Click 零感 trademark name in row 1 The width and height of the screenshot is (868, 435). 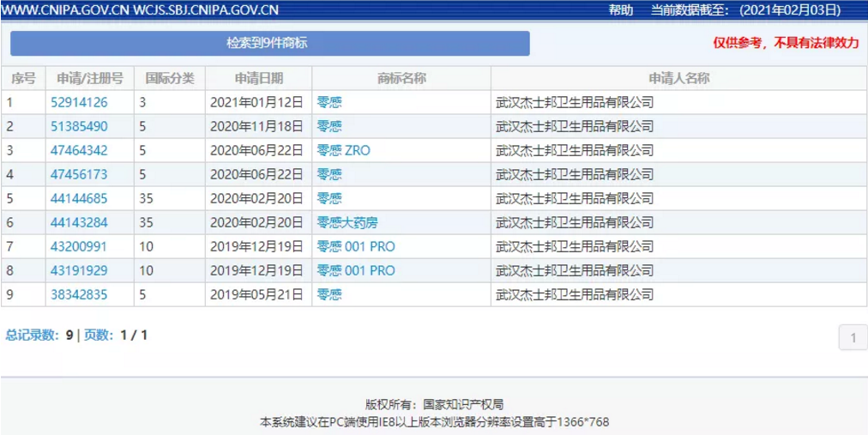pos(329,102)
